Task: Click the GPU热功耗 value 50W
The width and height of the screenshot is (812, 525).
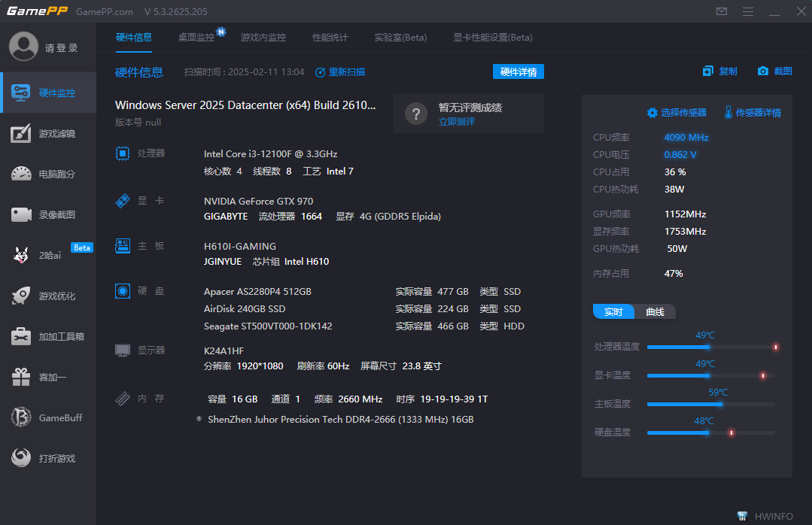Action: tap(677, 248)
